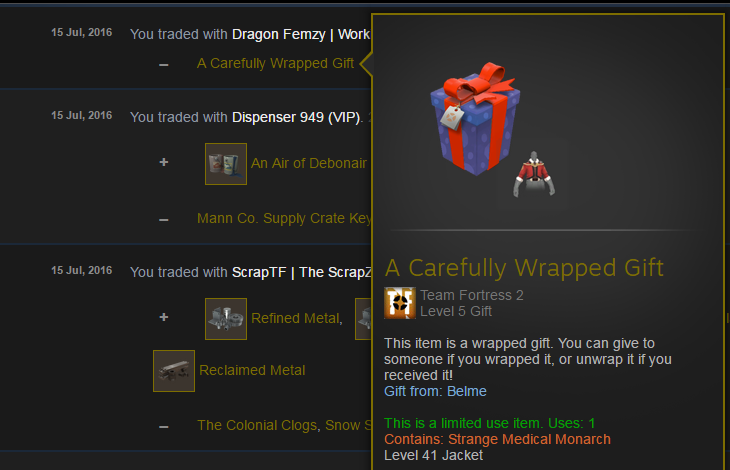
Task: Click the Refined Metal item name
Action: click(297, 318)
